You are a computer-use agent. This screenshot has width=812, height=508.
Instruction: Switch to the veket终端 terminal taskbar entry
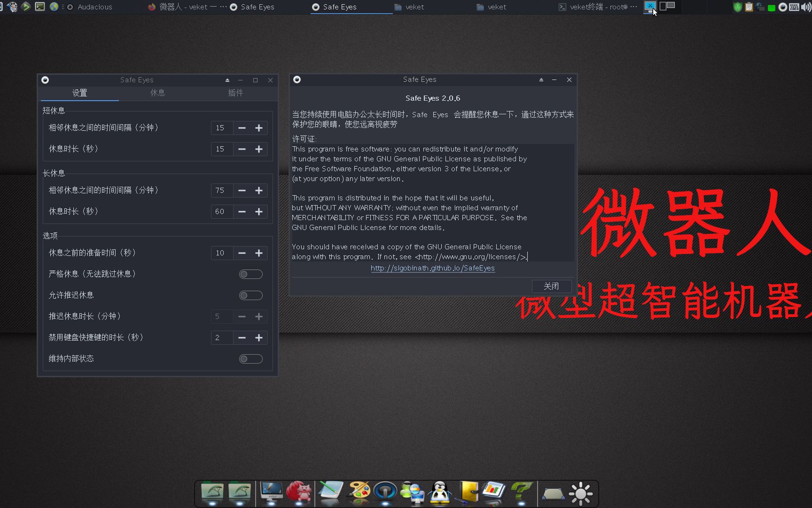tap(598, 7)
